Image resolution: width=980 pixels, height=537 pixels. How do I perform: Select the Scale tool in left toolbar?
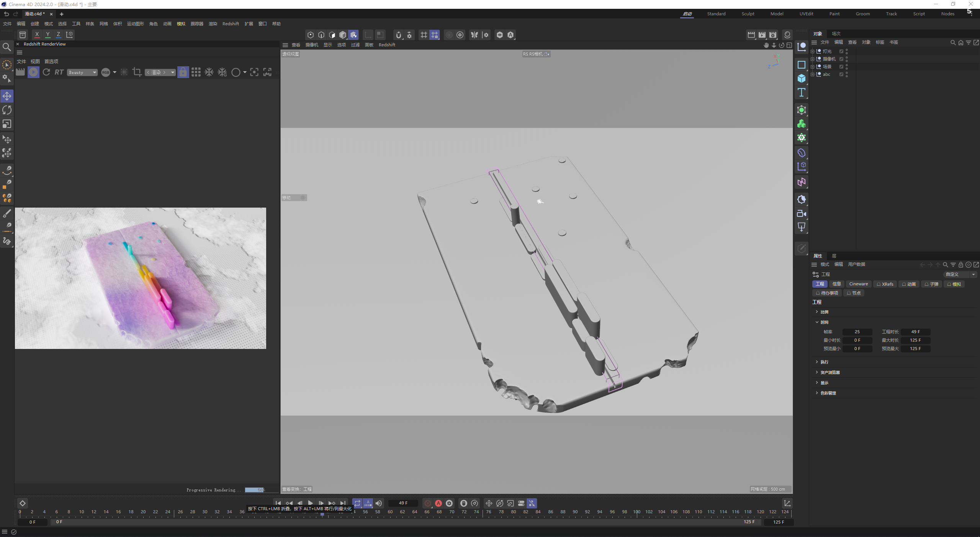(7, 124)
